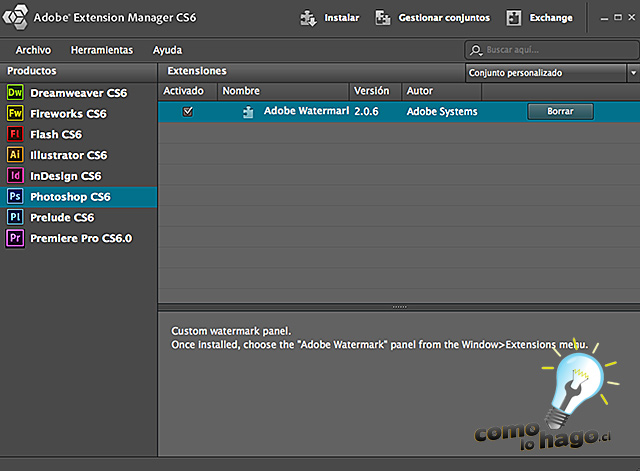Image resolution: width=640 pixels, height=471 pixels.
Task: Select Illustrator CS6 in Productos list
Action: pyautogui.click(x=78, y=156)
